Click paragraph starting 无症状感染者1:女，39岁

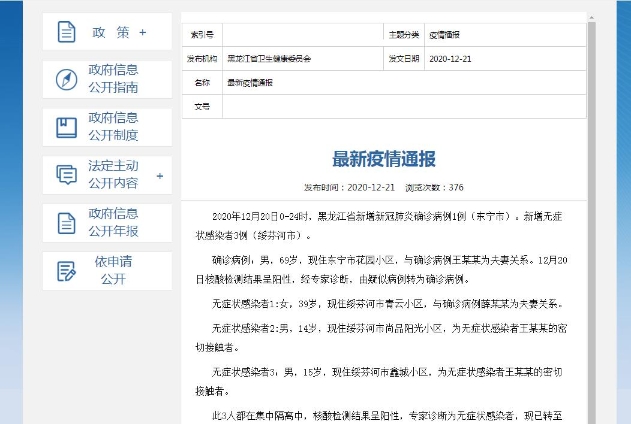pos(386,304)
